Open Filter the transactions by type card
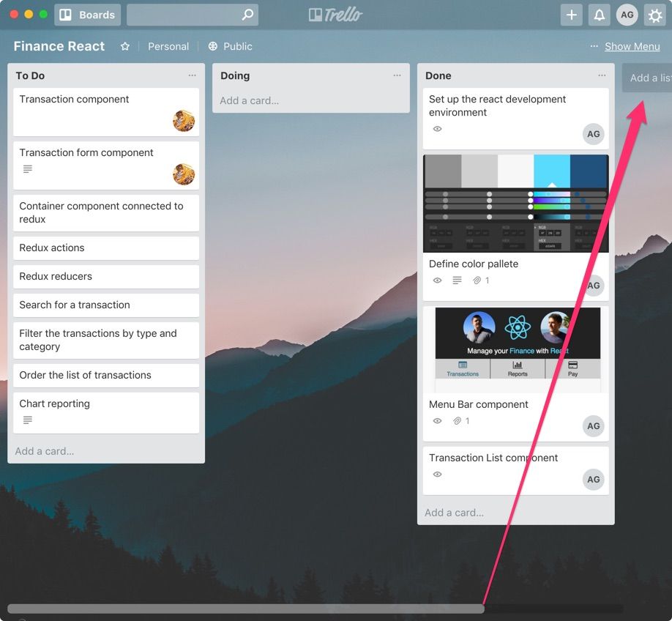This screenshot has width=672, height=621. [x=106, y=341]
